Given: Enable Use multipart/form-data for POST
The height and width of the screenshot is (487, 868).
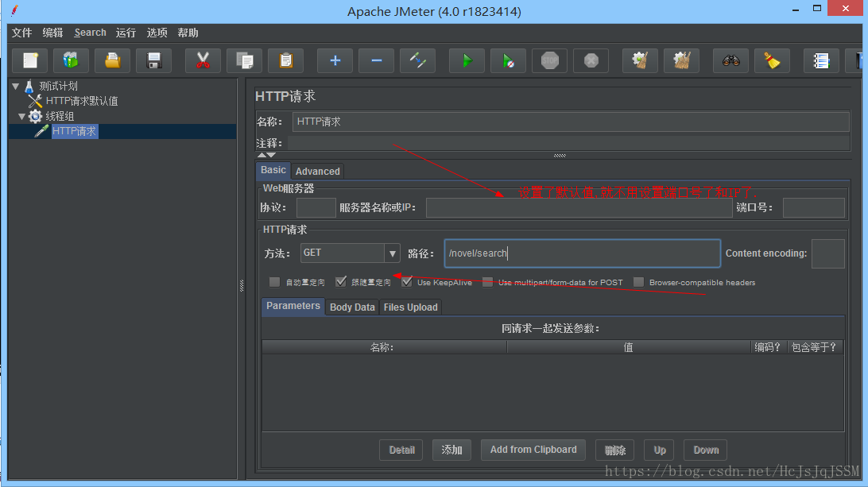Looking at the screenshot, I should (488, 282).
